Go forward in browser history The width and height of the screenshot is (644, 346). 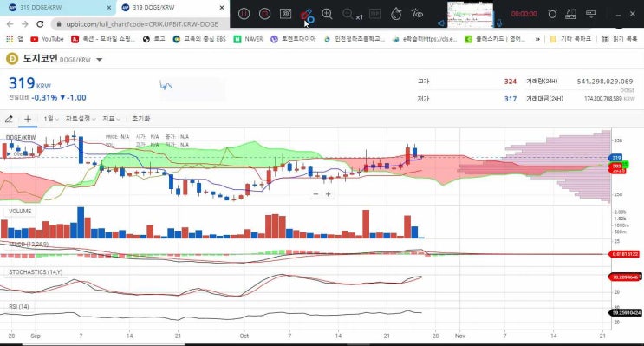pos(25,24)
